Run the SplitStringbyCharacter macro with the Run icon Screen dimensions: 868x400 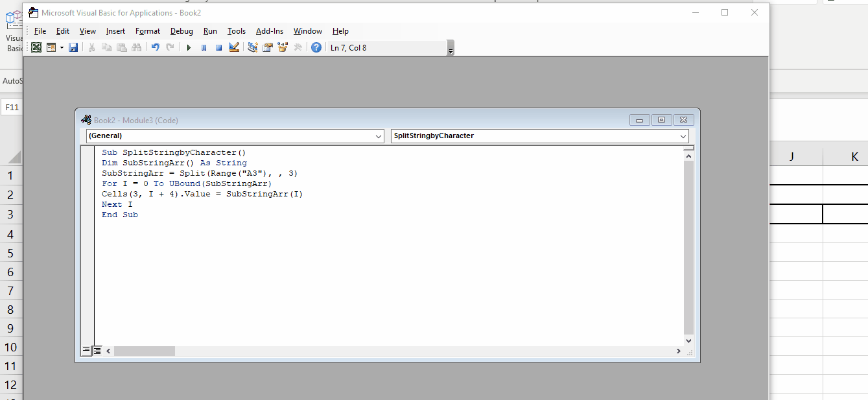click(189, 47)
